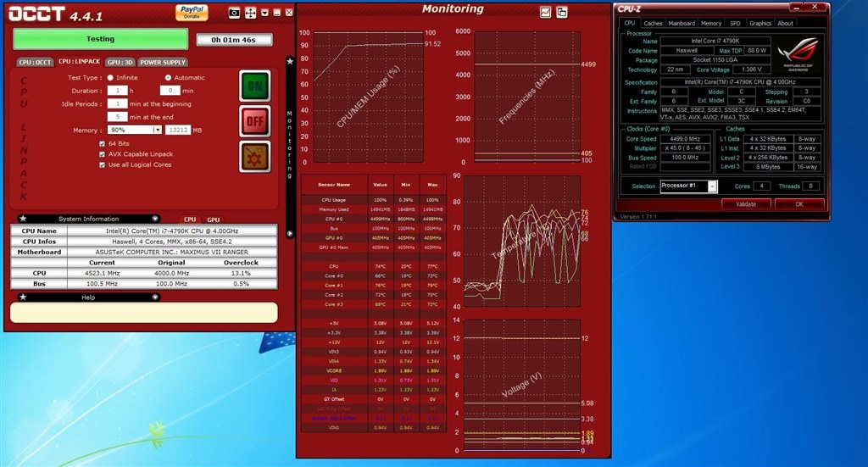Open the SPD tab in CPU-Z
Screen dimensions: 868x467
pyautogui.click(x=735, y=23)
